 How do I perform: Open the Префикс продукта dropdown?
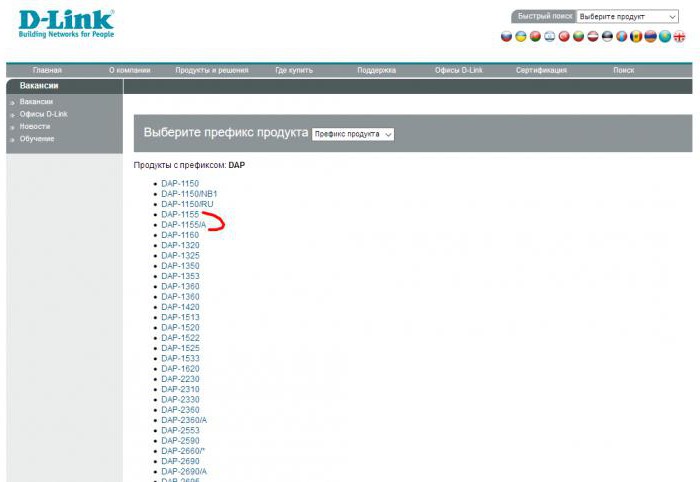[353, 134]
